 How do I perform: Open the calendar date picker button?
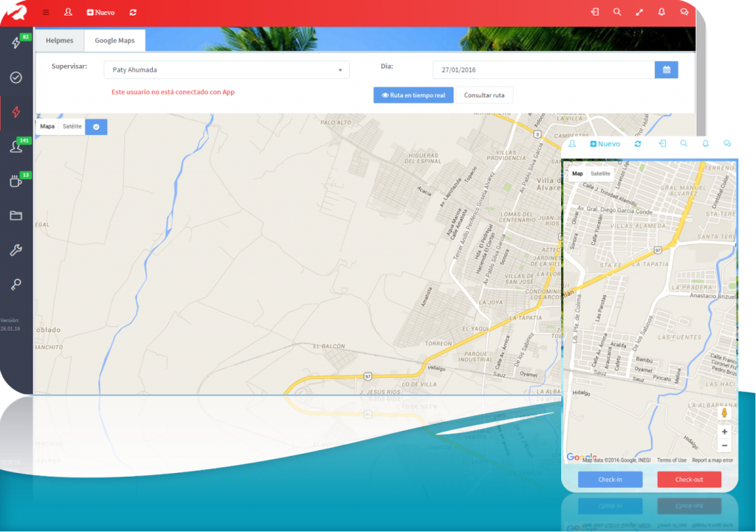point(667,70)
